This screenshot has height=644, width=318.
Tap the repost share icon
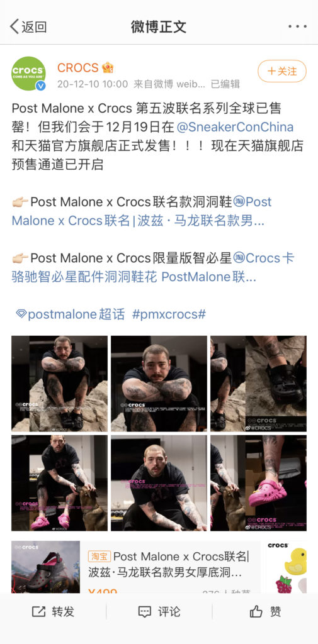pyautogui.click(x=38, y=611)
